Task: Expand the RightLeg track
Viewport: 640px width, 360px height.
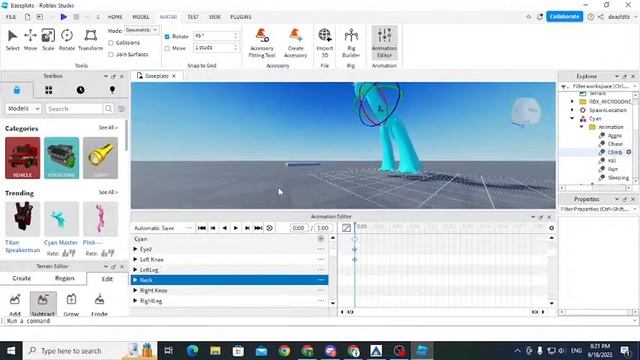Action: [135, 301]
